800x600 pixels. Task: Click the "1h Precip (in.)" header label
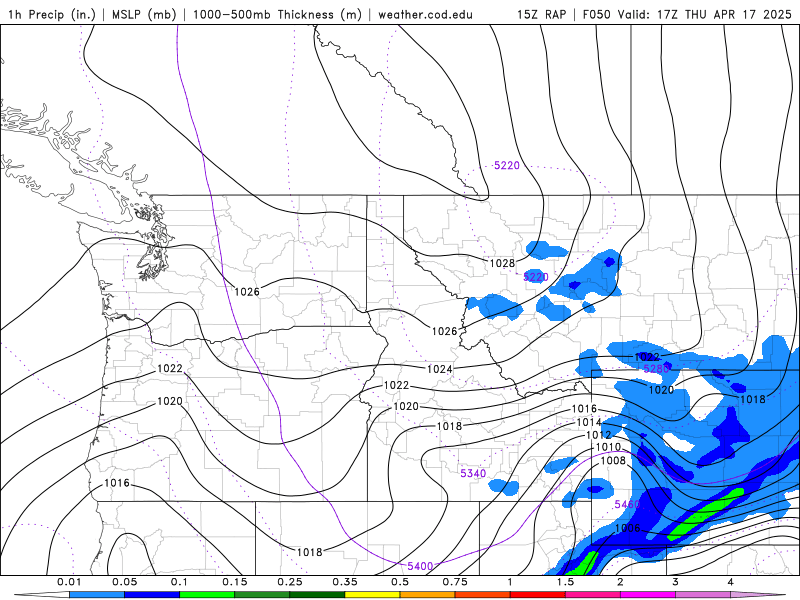tap(52, 14)
